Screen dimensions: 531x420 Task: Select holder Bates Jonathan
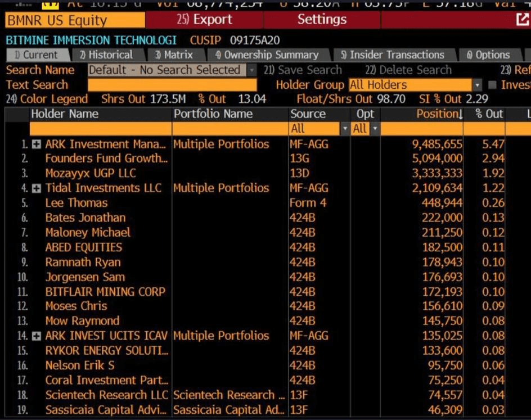[x=85, y=218]
